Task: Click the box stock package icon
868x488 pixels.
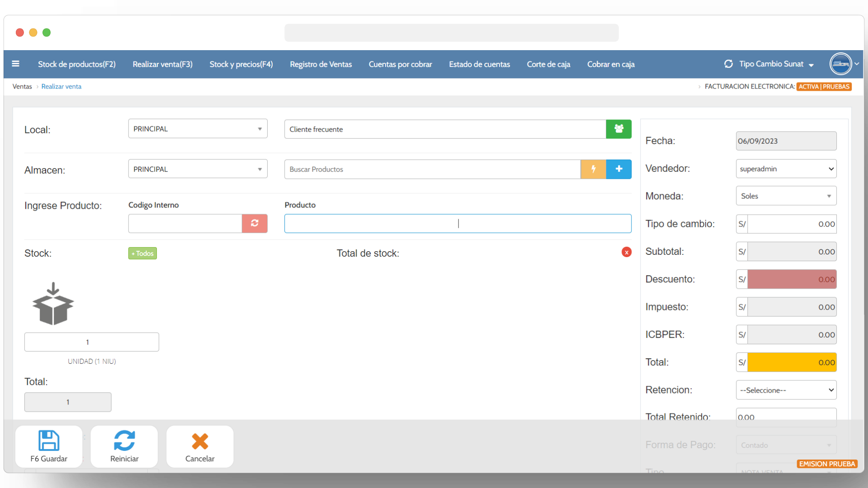Action: (x=53, y=304)
